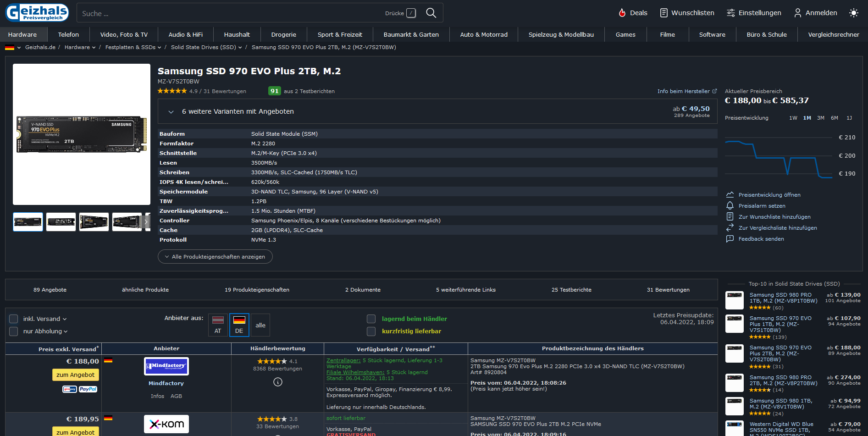Open Western Digital WD Blue SN550 entry
The height and width of the screenshot is (436, 868).
click(781, 429)
